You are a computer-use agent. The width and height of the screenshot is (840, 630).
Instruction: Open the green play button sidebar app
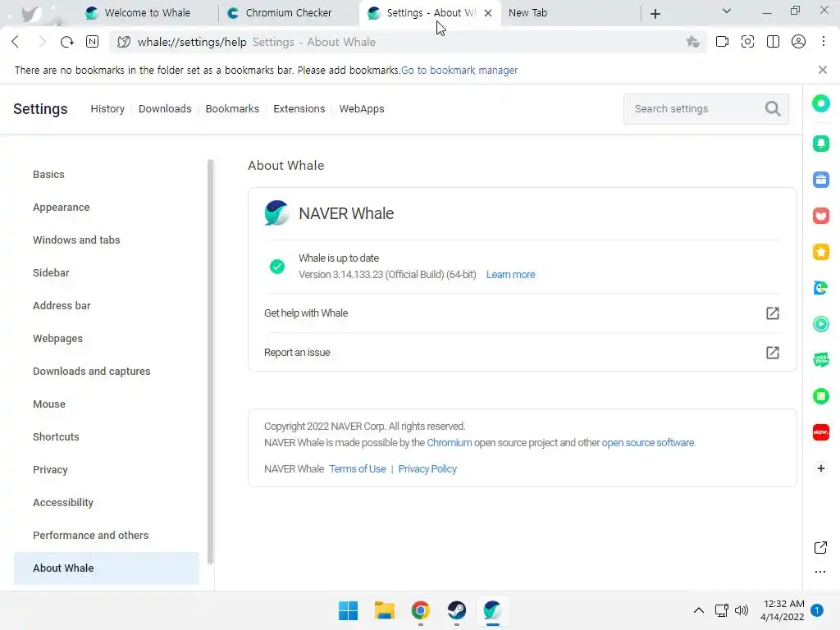(x=820, y=324)
